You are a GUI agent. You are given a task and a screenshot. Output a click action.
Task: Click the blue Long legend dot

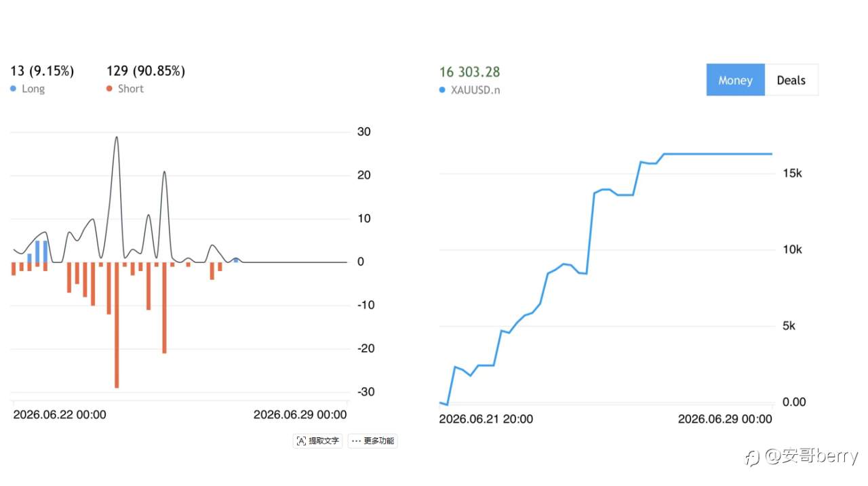13,89
